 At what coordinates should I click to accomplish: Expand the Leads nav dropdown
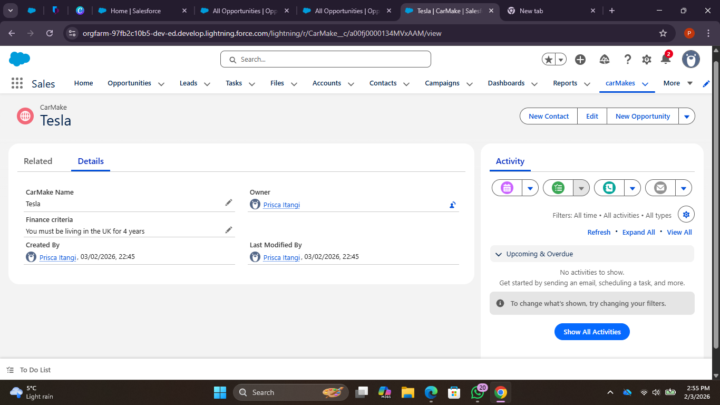(207, 84)
